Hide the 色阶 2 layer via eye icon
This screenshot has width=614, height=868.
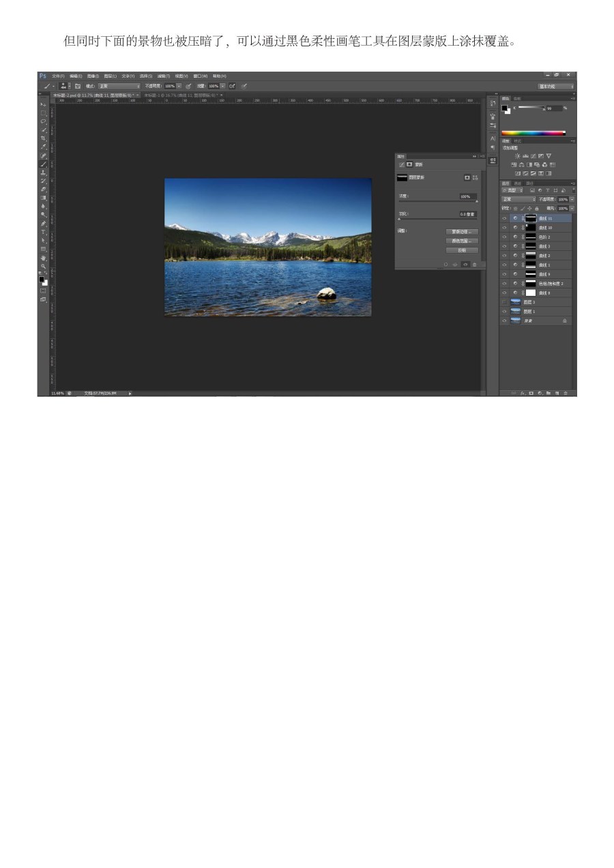504,237
